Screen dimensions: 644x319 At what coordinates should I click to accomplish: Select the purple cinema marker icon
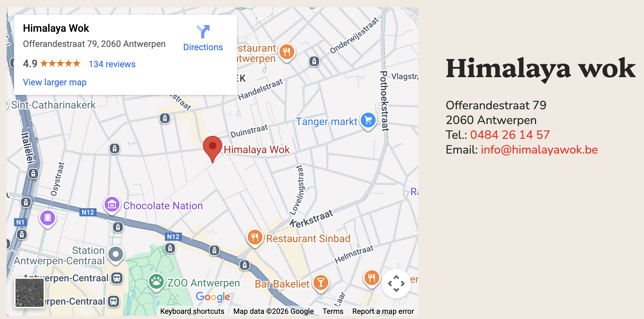click(x=48, y=219)
